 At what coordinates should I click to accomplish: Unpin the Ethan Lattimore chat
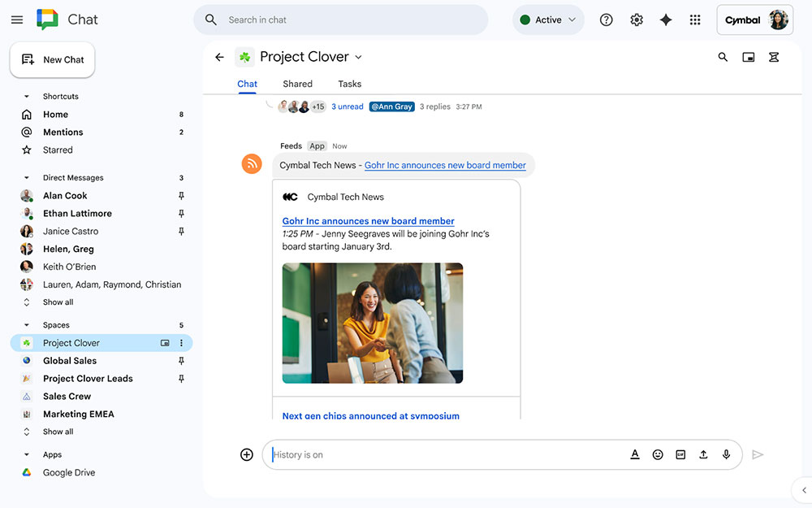click(x=180, y=213)
